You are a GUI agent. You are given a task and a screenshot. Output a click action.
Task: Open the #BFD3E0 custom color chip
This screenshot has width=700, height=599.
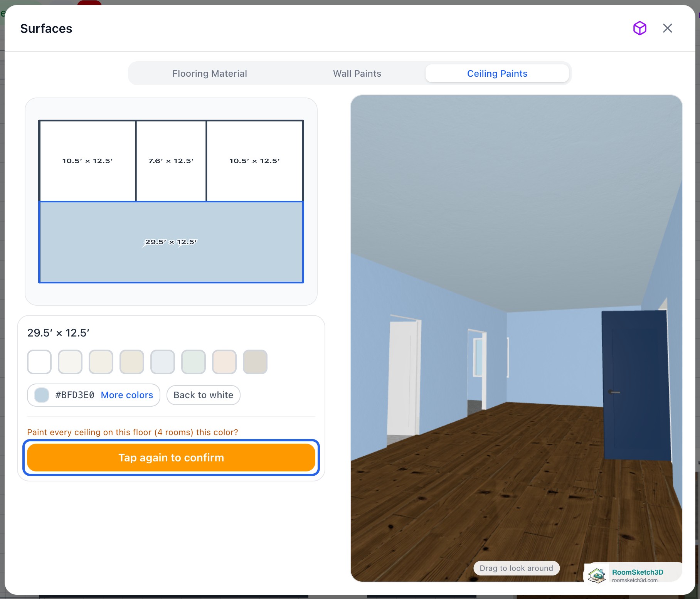[42, 395]
